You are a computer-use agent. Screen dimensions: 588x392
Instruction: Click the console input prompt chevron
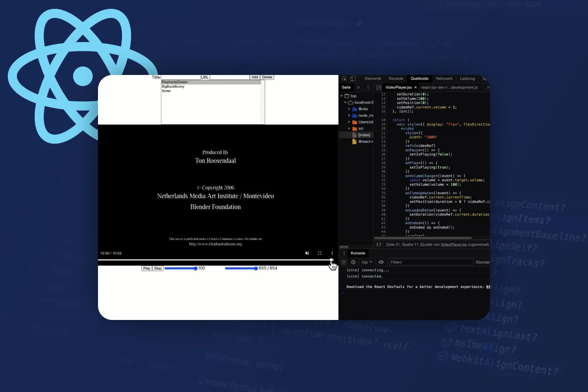(x=343, y=293)
